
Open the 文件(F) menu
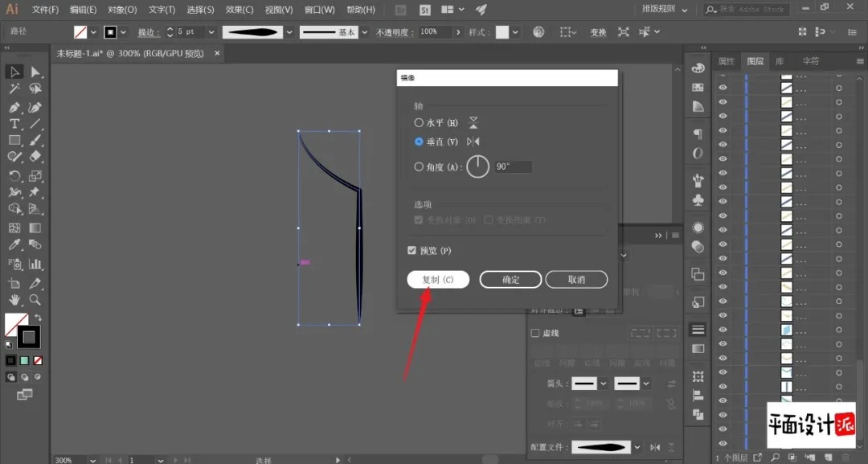coord(45,10)
